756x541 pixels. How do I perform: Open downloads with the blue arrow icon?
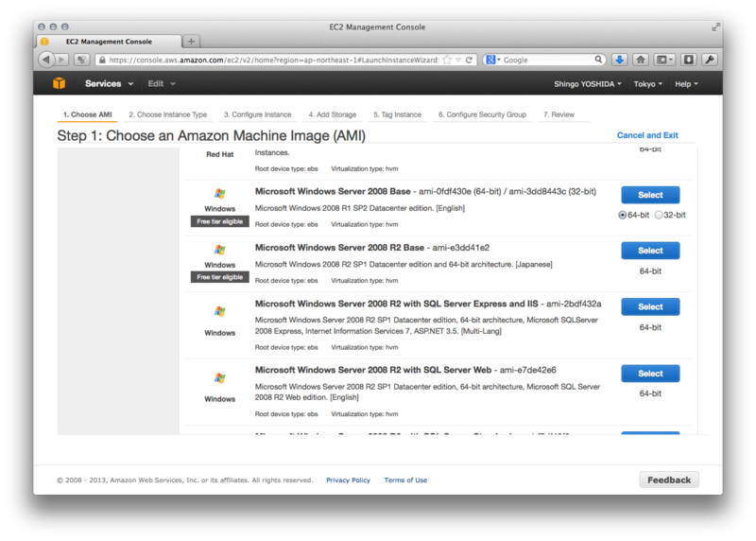[x=620, y=60]
